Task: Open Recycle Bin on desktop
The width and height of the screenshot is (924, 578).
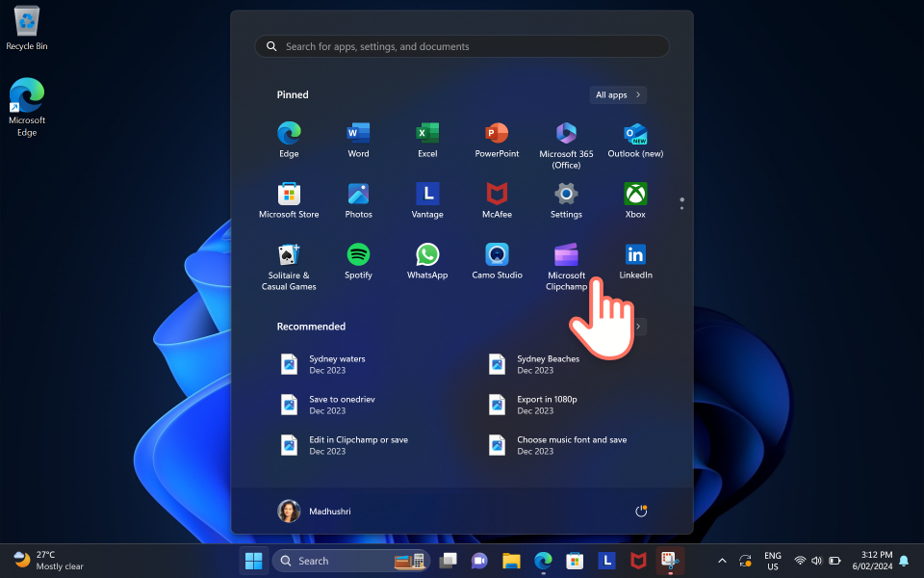Action: 27,28
